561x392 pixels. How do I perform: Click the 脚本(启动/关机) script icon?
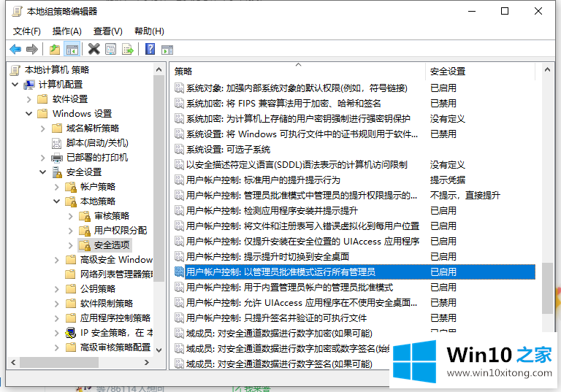coord(56,143)
